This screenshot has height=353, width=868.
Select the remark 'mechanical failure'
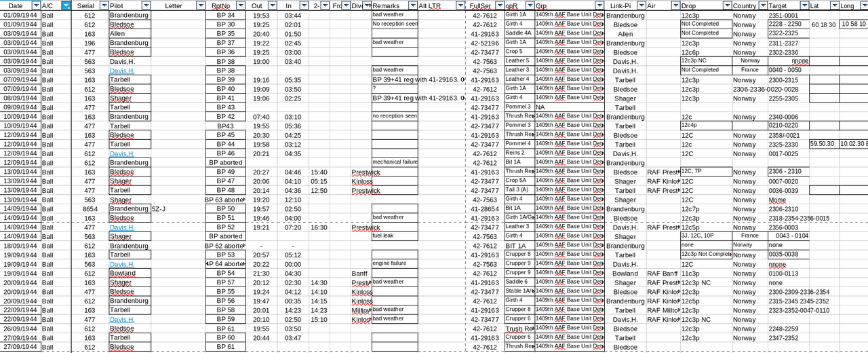coord(394,162)
